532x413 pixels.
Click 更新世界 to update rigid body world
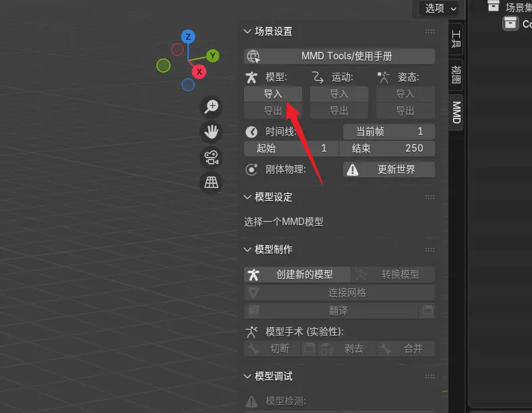click(389, 170)
